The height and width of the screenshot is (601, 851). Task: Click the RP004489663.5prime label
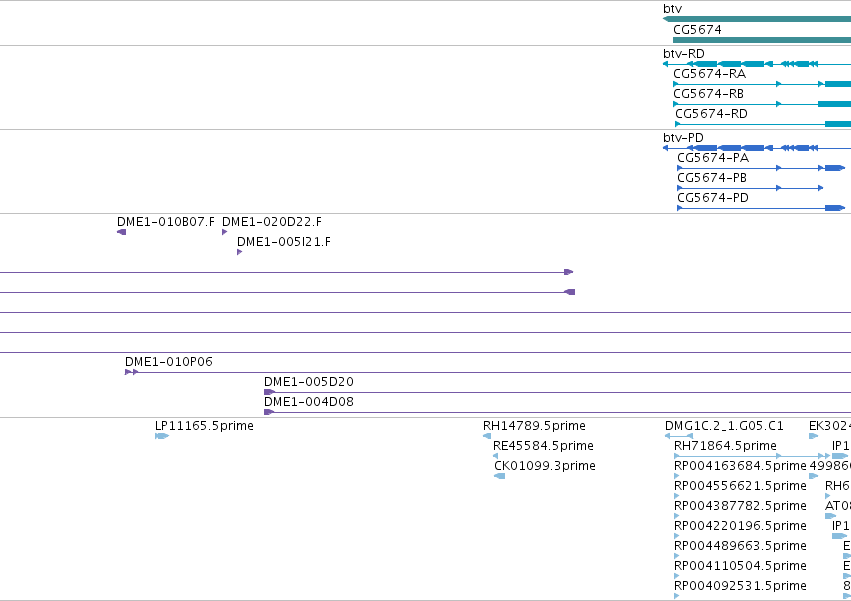tap(740, 547)
